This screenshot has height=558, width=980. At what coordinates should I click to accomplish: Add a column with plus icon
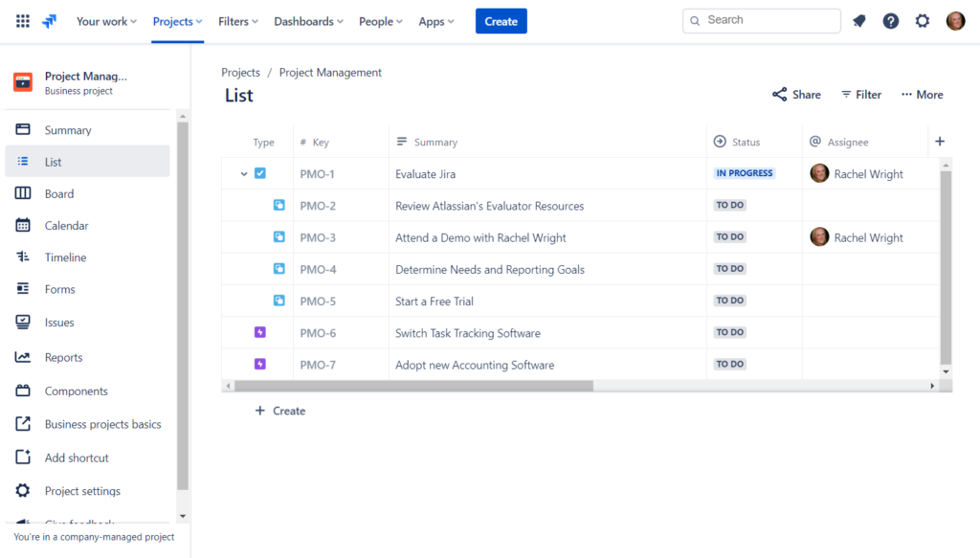click(940, 142)
